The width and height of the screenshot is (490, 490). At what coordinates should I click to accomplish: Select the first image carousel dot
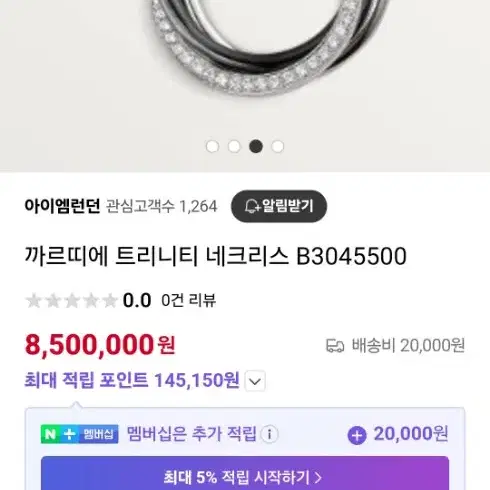click(212, 146)
